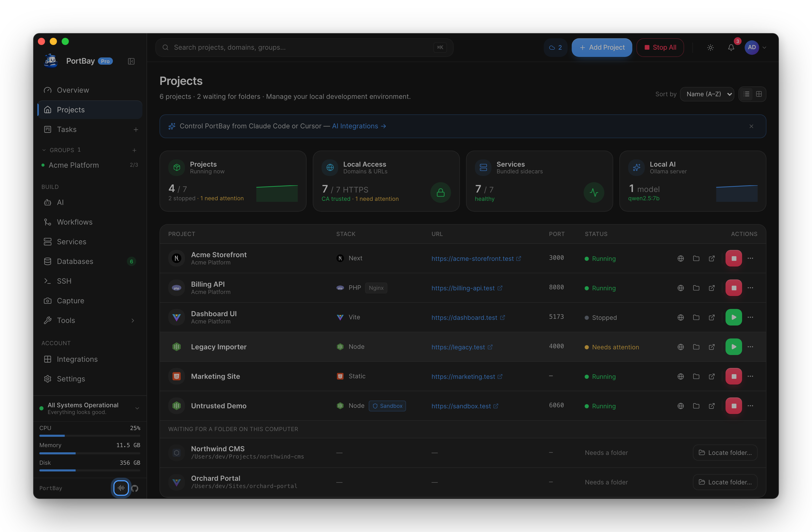Stop the Untrusted Demo project
The width and height of the screenshot is (812, 532).
(734, 406)
